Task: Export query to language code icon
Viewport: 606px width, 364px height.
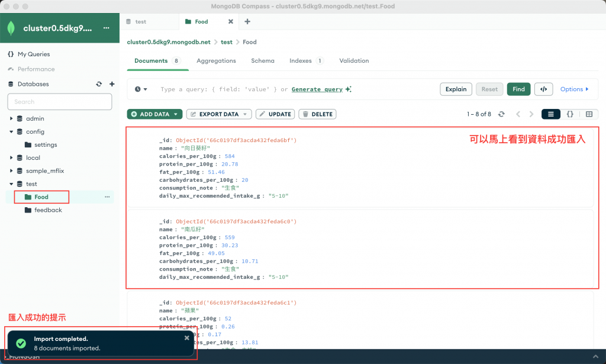Action: 543,89
